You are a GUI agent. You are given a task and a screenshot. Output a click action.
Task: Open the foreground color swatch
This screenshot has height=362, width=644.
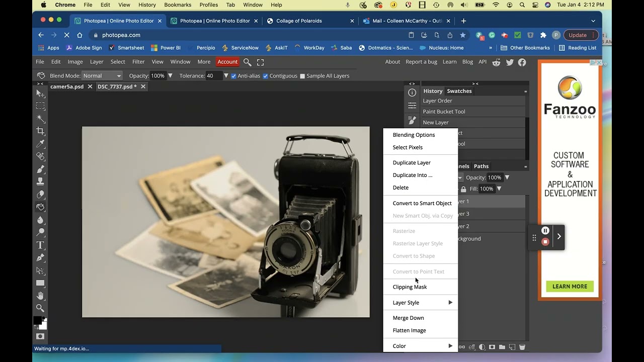pos(38,320)
